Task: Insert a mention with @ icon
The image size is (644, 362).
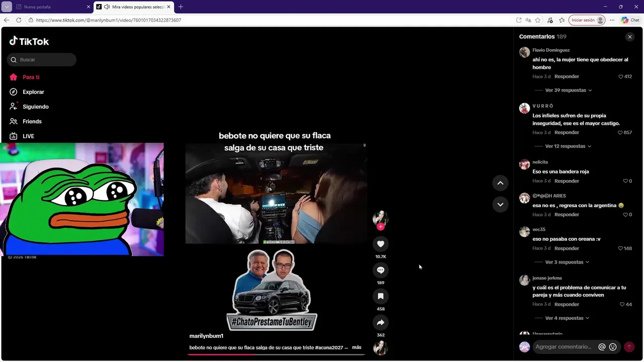Action: click(x=602, y=347)
